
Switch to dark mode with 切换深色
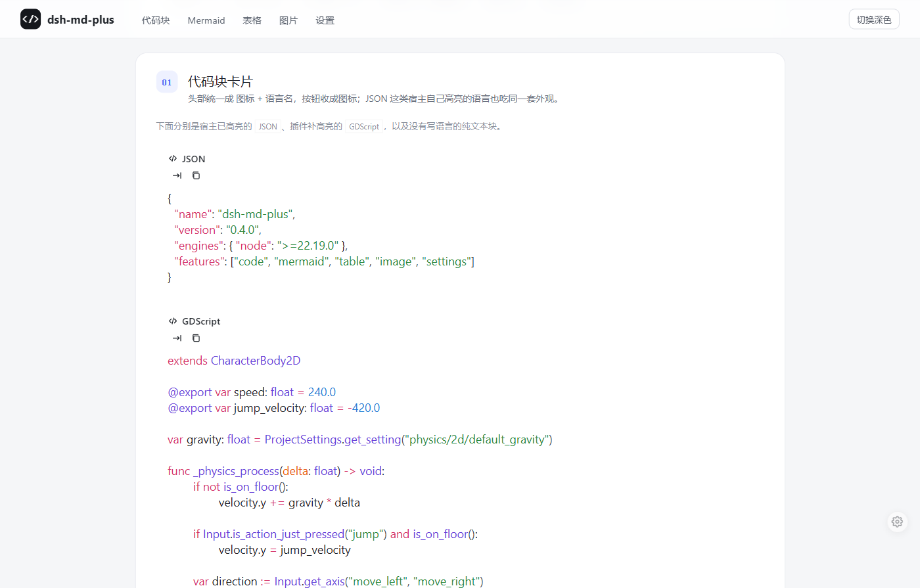coord(874,20)
